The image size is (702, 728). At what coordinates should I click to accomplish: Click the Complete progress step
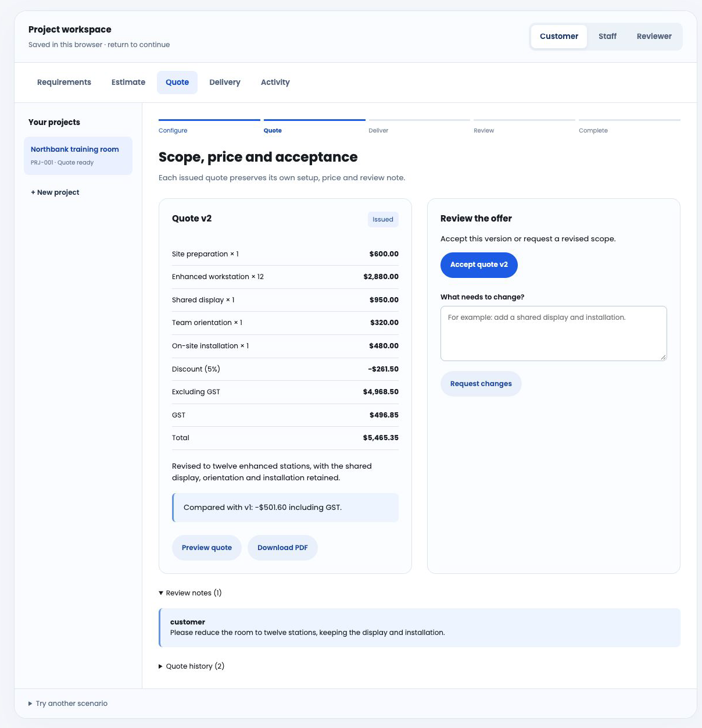[x=629, y=127]
